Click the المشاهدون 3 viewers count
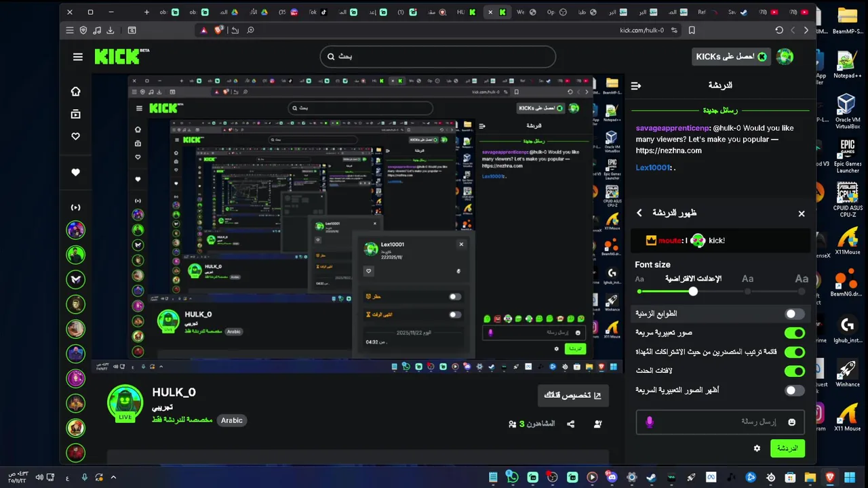 point(532,424)
